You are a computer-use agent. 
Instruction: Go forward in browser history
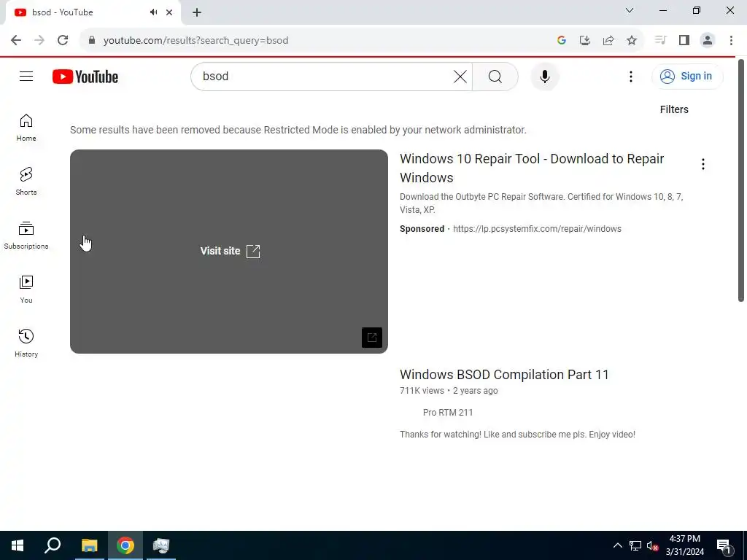(x=39, y=41)
